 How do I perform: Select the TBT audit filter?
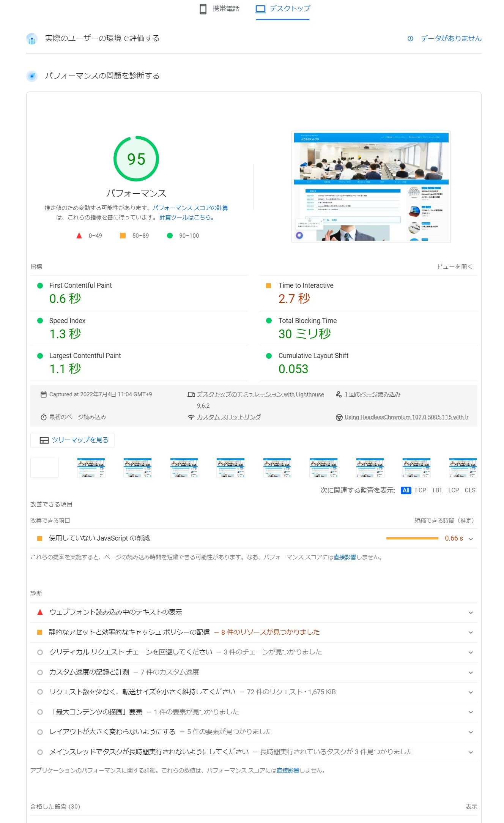[x=437, y=490]
